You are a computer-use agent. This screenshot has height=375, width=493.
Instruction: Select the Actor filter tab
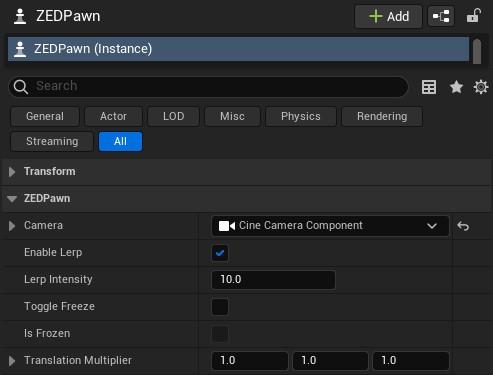click(113, 116)
